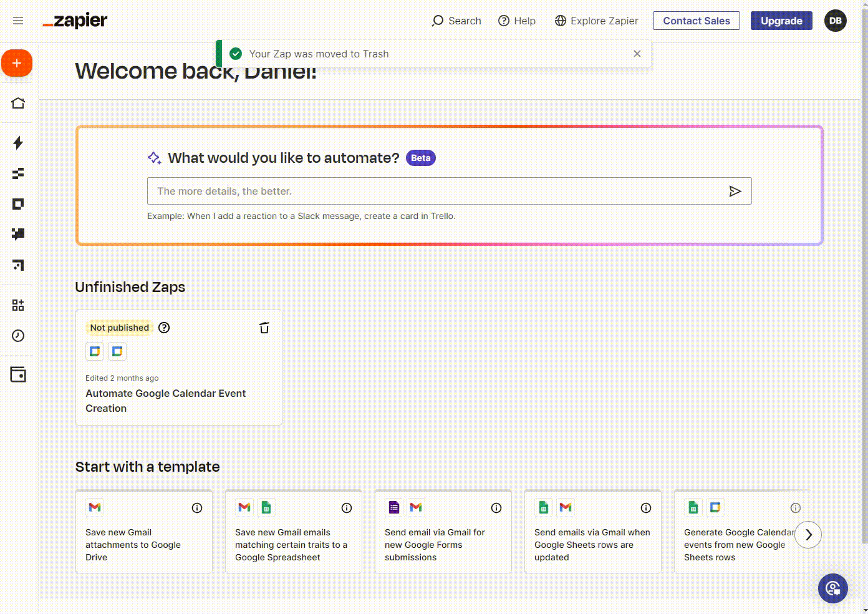Open the Interfaces icon in sidebar

[17, 203]
